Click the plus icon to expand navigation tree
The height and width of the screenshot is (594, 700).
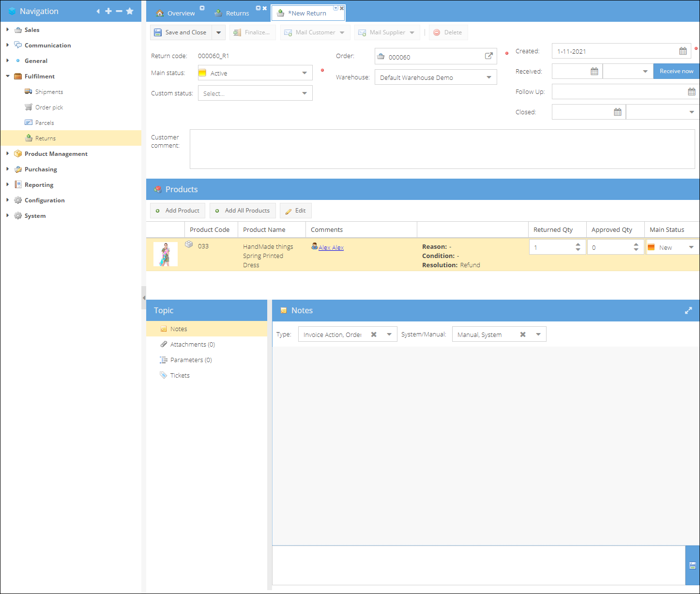(108, 11)
